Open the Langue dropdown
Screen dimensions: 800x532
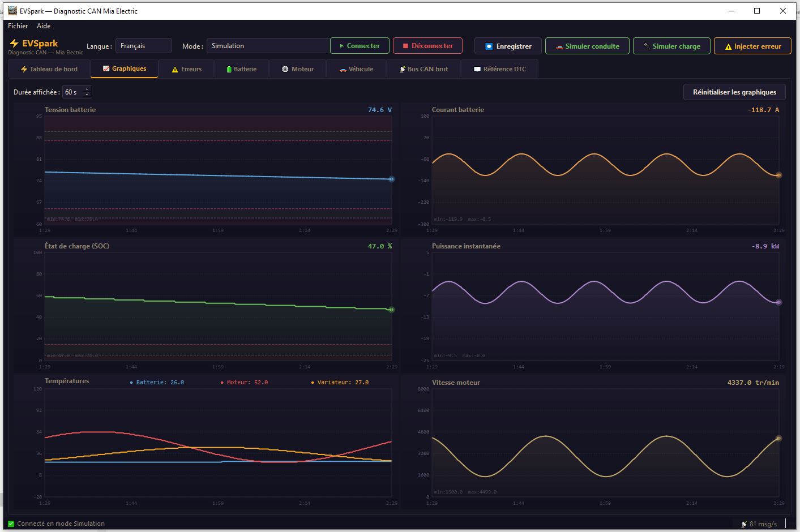point(143,46)
